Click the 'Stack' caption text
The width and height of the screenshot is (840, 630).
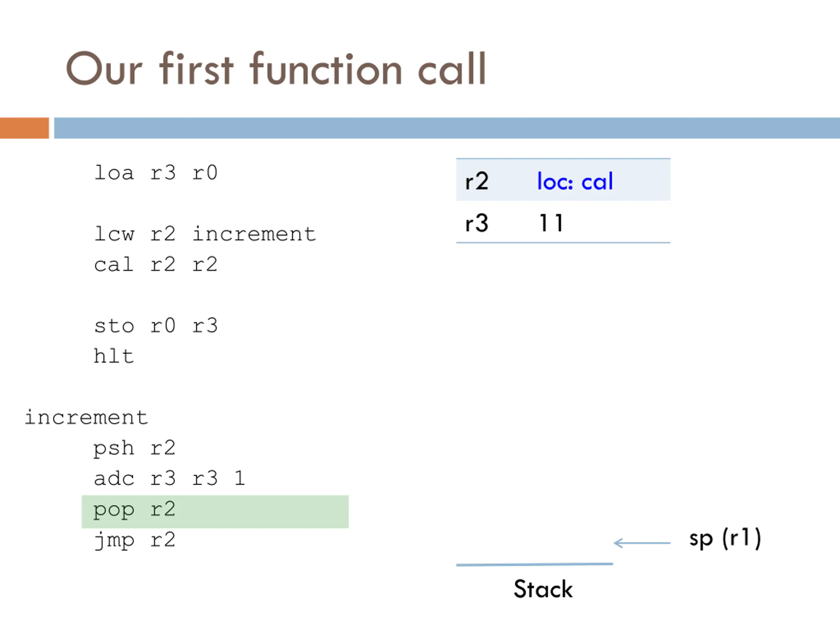(x=543, y=589)
